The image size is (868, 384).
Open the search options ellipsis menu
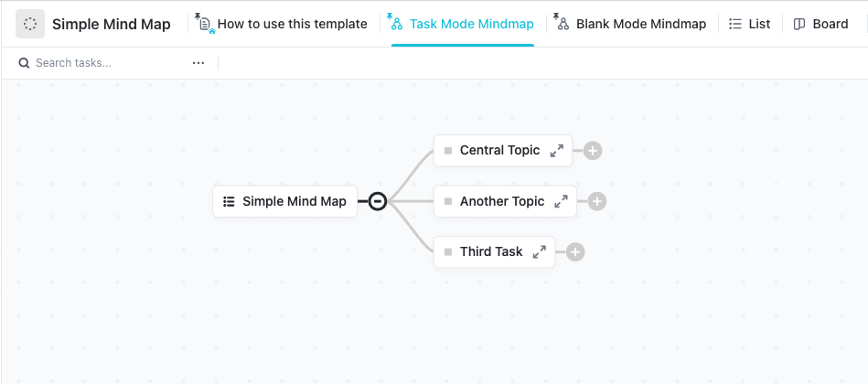(198, 63)
